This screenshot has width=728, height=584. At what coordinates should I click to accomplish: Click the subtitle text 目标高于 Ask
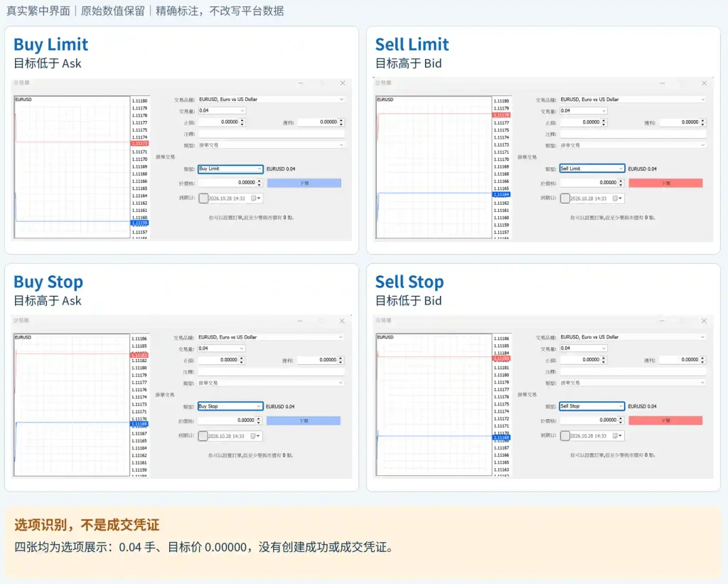[x=48, y=301]
